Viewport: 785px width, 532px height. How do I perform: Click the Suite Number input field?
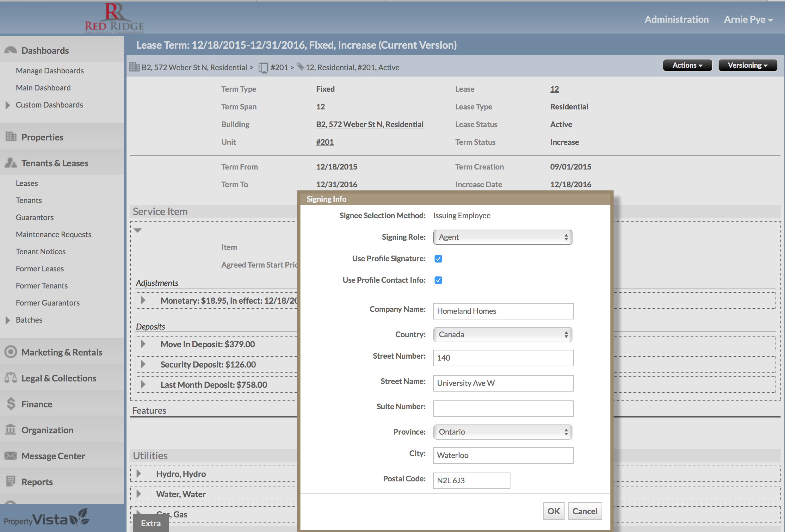[503, 408]
